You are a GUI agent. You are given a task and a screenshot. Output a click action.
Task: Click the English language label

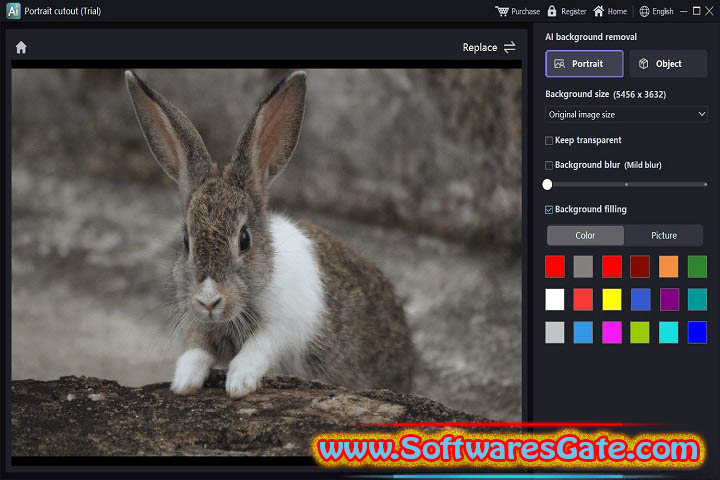point(663,11)
